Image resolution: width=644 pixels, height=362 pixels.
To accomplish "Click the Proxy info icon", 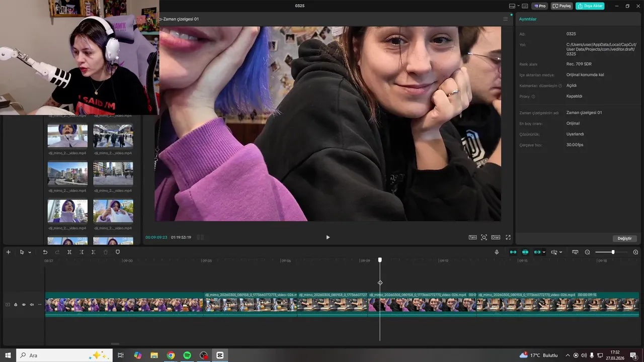I will click(x=533, y=97).
